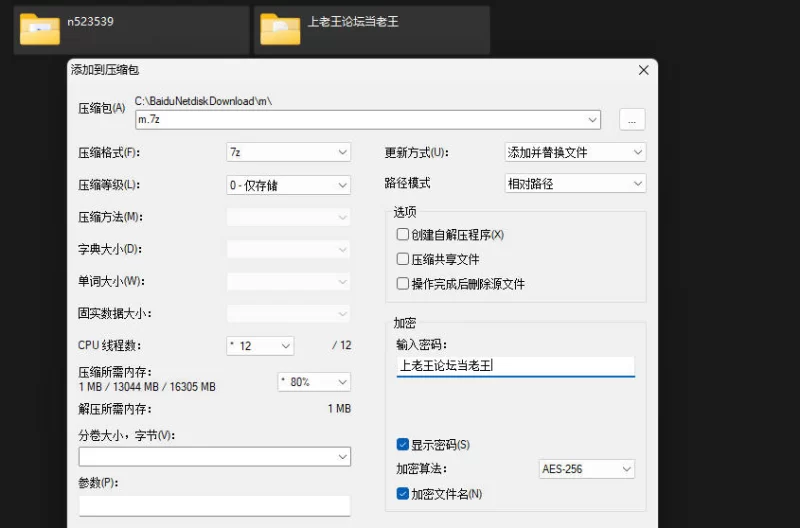
Task: Open the 更新方式 dropdown 添加并替换文件
Action: click(x=575, y=152)
